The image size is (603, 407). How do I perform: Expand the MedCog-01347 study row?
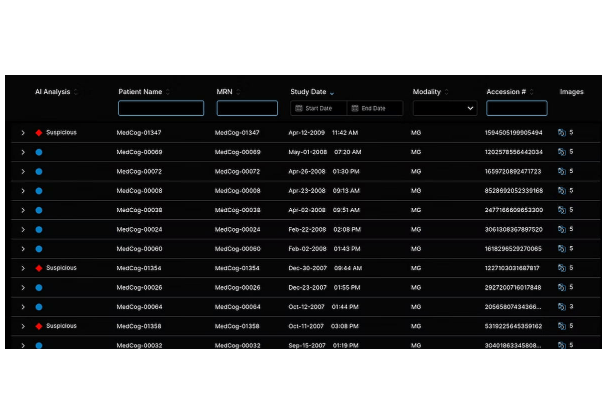click(x=22, y=133)
